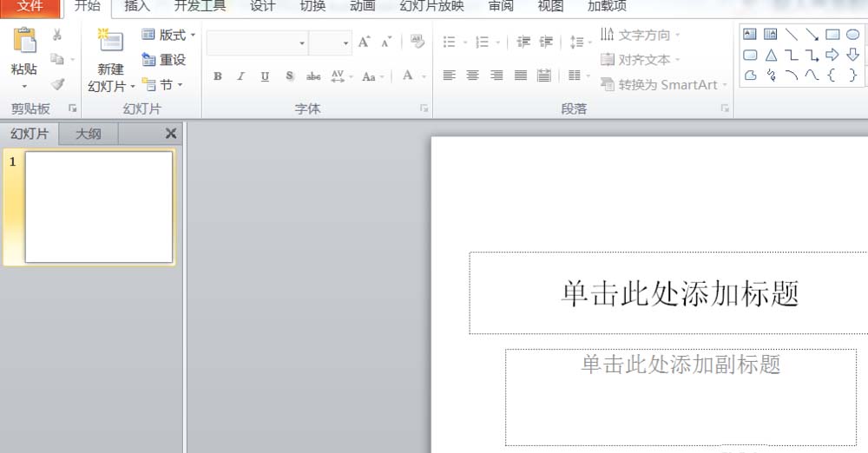The height and width of the screenshot is (453, 868).
Task: Select the oval shape
Action: [x=852, y=35]
